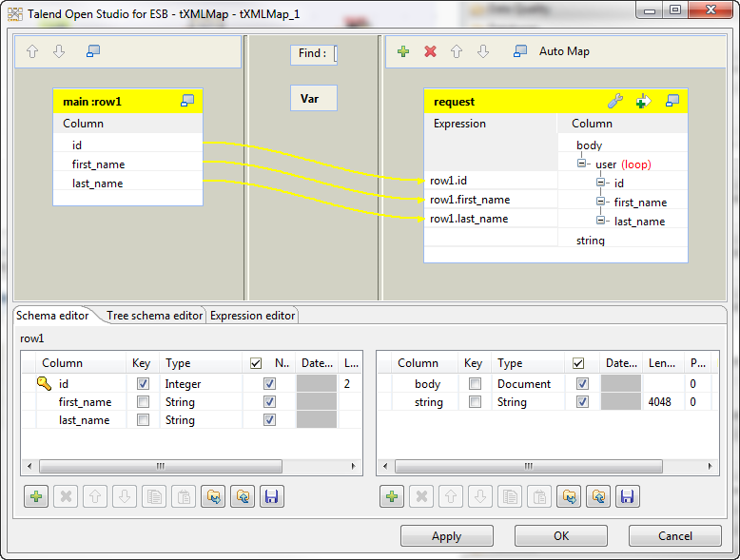This screenshot has height=560, width=740.
Task: Open Type cell for body Document
Action: point(529,384)
